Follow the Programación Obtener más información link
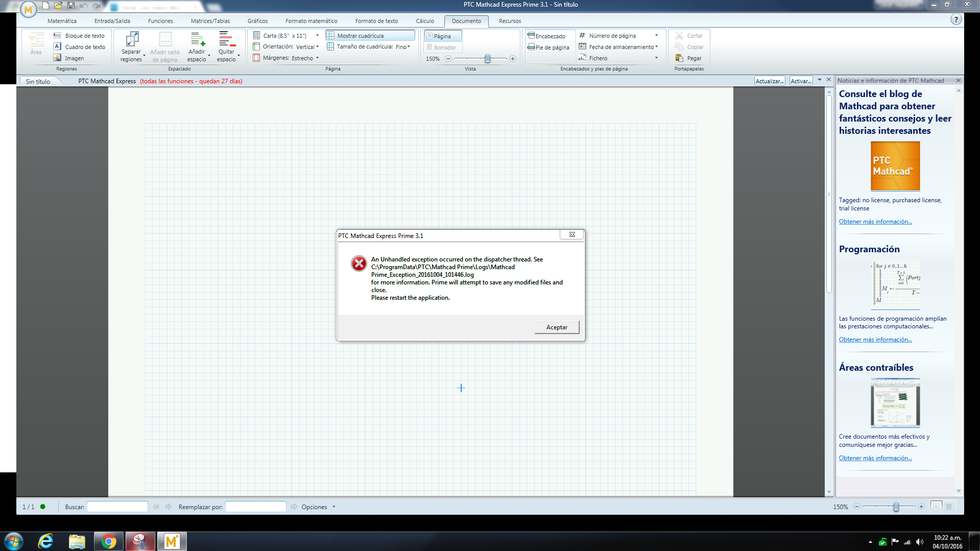 coord(875,340)
